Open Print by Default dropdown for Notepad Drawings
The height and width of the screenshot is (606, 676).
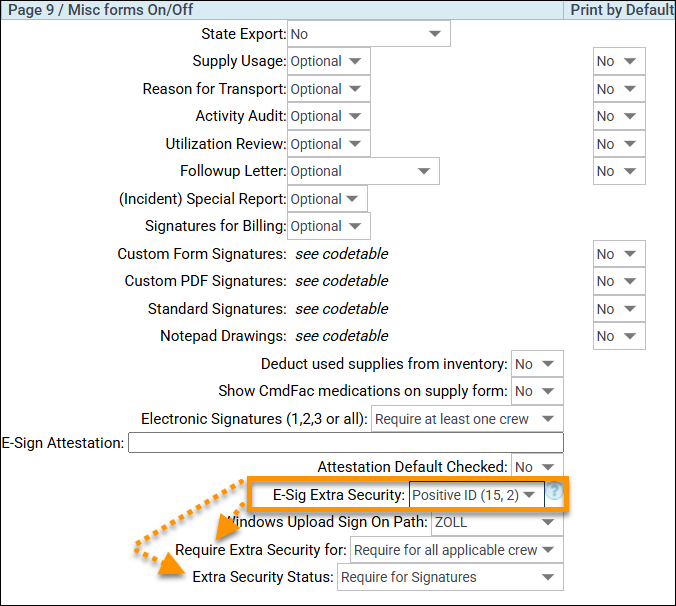coord(618,336)
